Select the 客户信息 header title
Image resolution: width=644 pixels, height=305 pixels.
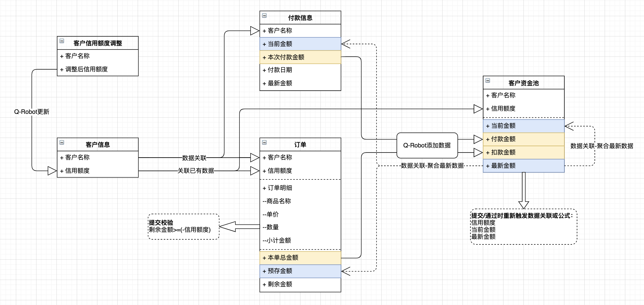pos(98,145)
